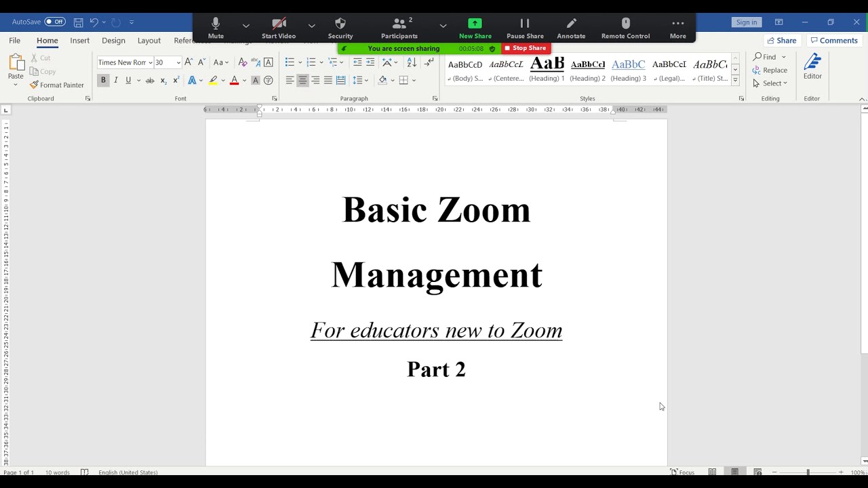Toggle Underline formatting
This screenshot has height=488, width=868.
point(127,80)
